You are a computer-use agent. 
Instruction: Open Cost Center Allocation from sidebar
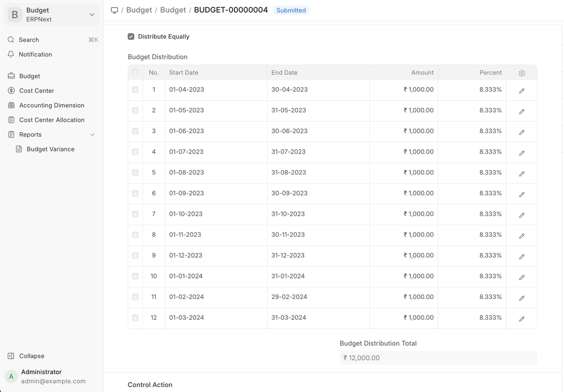point(52,120)
